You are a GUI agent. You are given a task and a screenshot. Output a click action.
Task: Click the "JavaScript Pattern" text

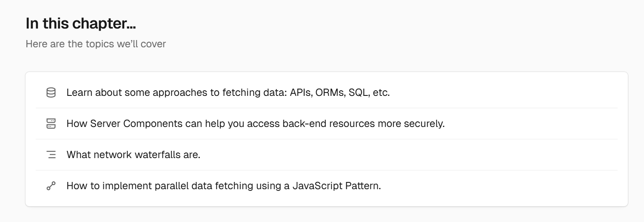point(336,186)
